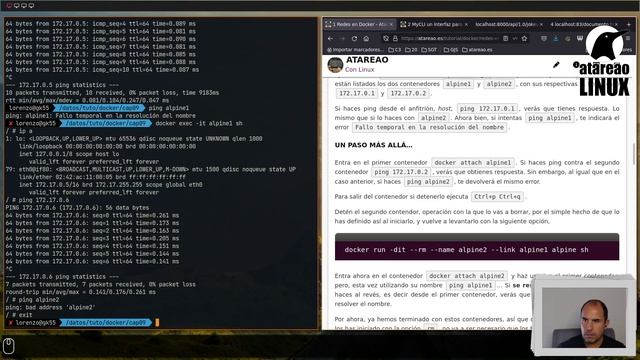Select the third workspace indicator on top bar
The height and width of the screenshot is (360, 640).
pyautogui.click(x=24, y=6)
